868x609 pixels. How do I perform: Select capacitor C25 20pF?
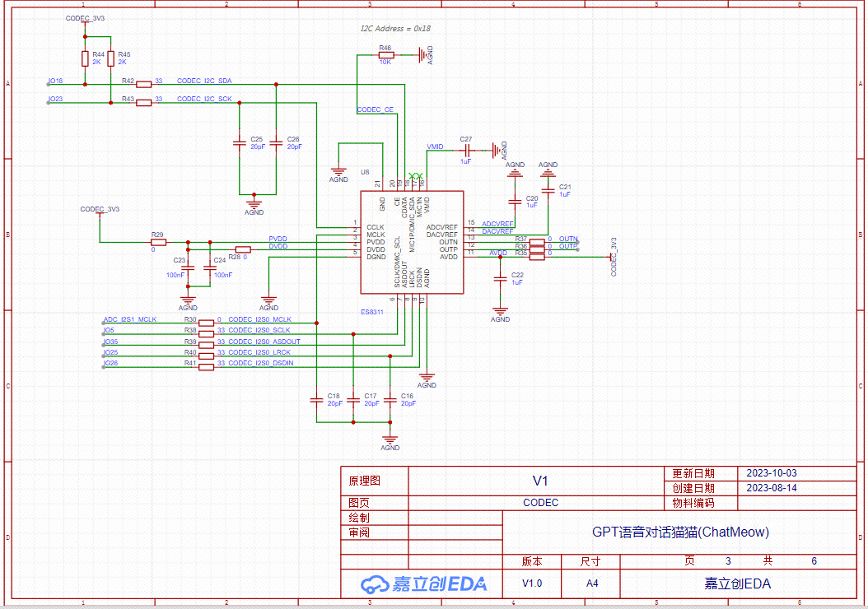click(x=239, y=143)
